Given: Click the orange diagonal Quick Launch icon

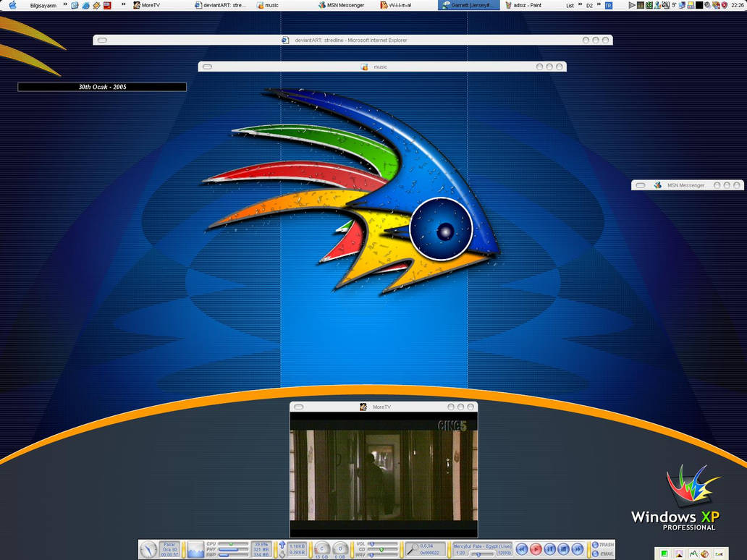Looking at the screenshot, I should click(97, 6).
